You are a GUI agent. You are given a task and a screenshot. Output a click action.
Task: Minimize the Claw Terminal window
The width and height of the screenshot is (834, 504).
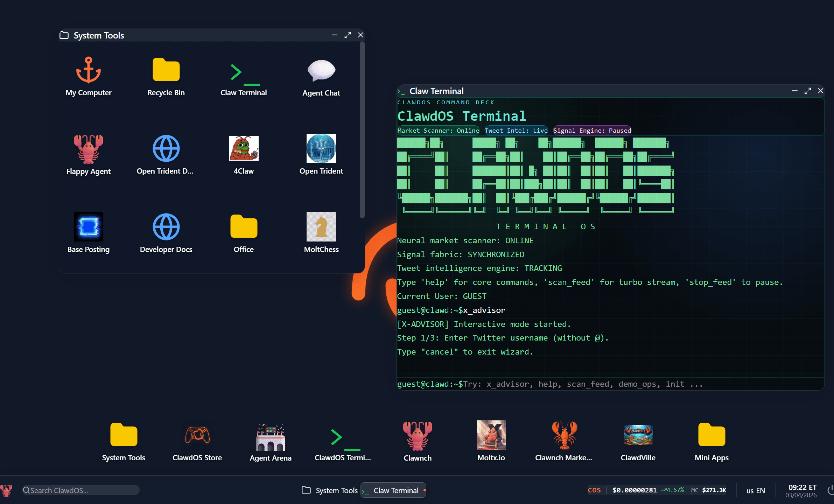(794, 91)
